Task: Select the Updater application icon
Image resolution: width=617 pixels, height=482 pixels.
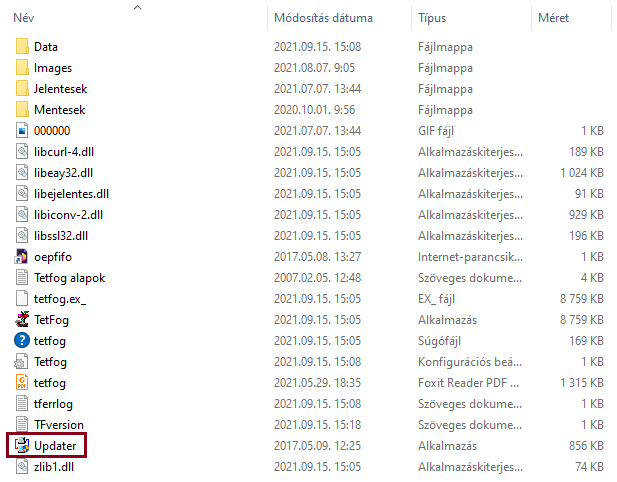Action: 22,445
